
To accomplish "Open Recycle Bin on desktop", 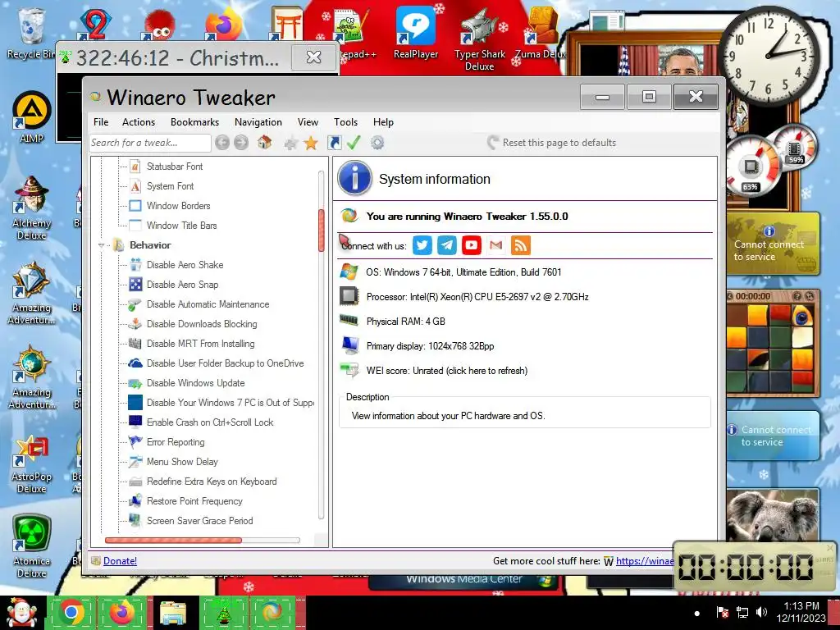I will [31, 33].
